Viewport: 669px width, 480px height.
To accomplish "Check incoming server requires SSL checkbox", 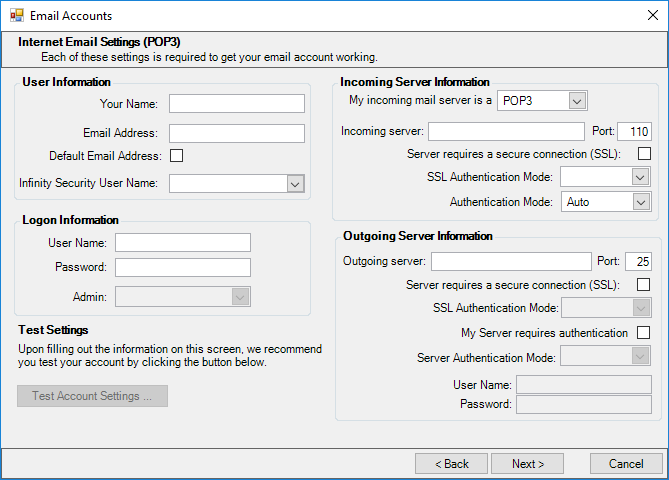I will [644, 154].
